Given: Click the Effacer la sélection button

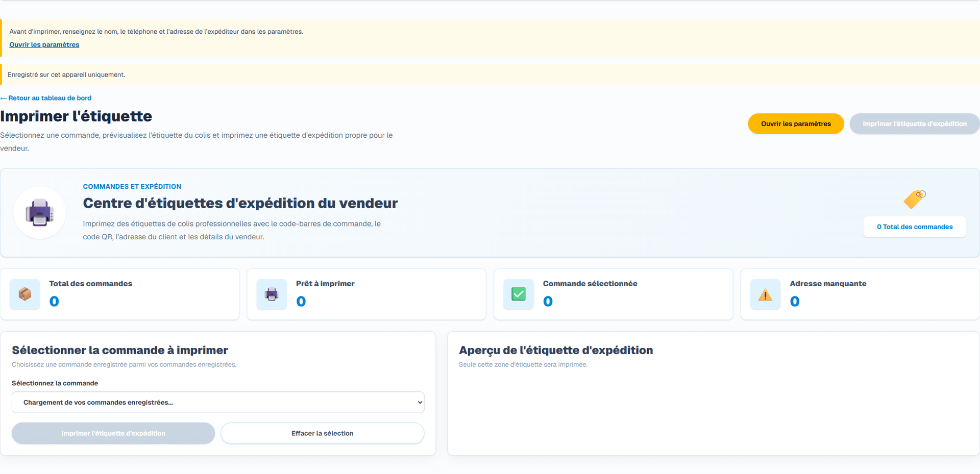Looking at the screenshot, I should tap(322, 433).
